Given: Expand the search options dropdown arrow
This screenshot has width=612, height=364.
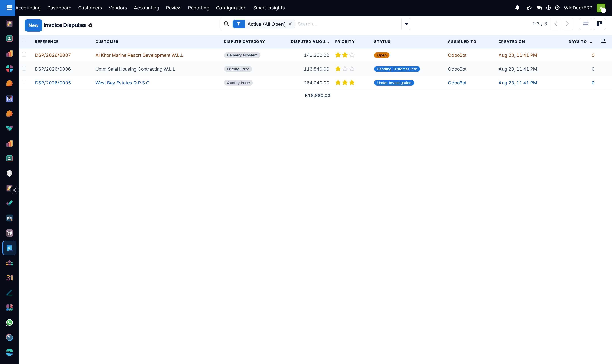Looking at the screenshot, I should pos(406,24).
